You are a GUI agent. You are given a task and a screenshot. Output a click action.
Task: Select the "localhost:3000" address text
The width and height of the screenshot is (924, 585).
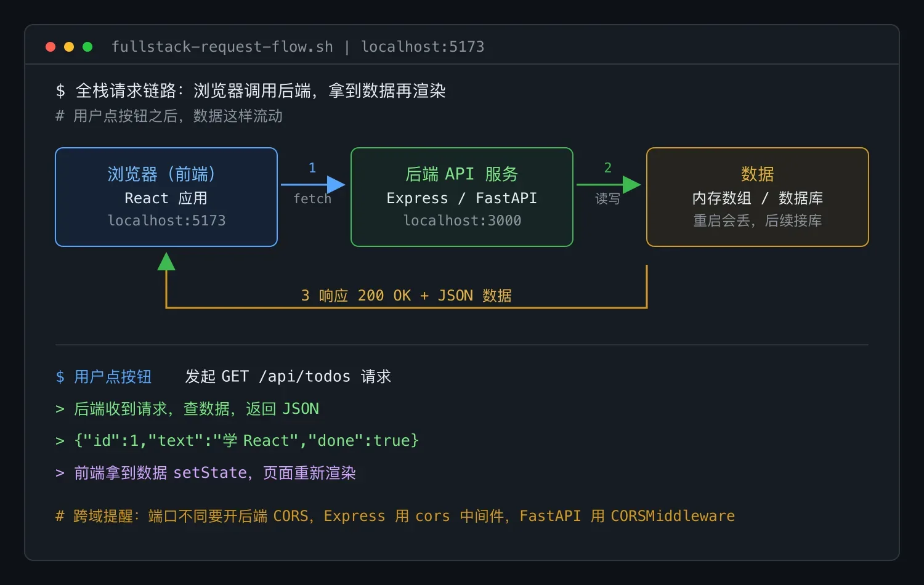click(x=462, y=220)
